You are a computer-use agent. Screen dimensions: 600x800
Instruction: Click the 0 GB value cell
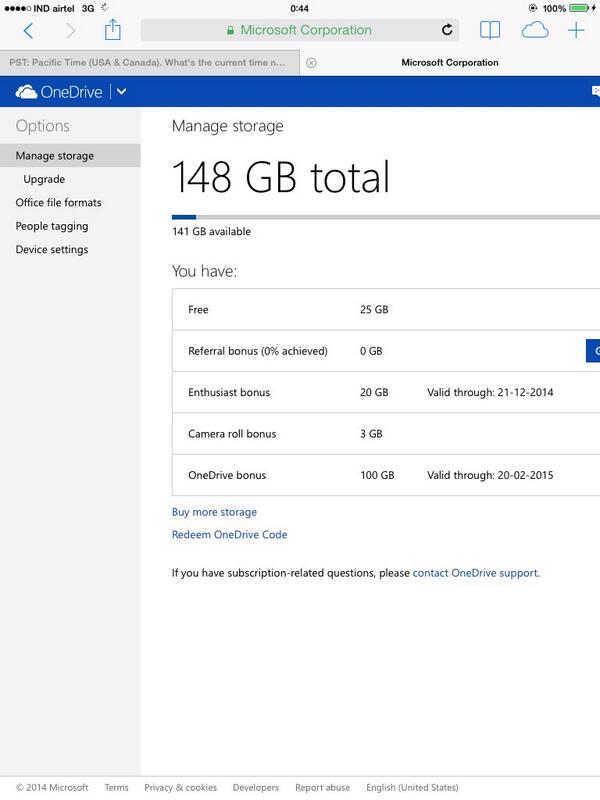pos(371,351)
